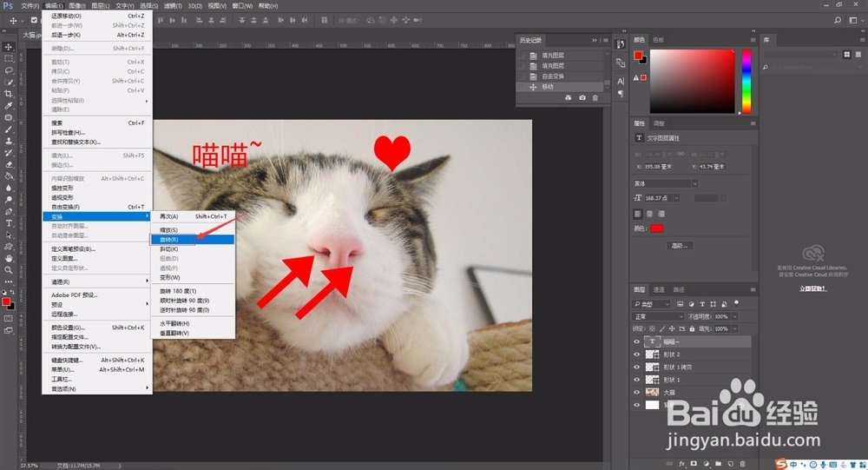Left align text in Properties panel
Screen dimensions: 868x470
[638, 214]
